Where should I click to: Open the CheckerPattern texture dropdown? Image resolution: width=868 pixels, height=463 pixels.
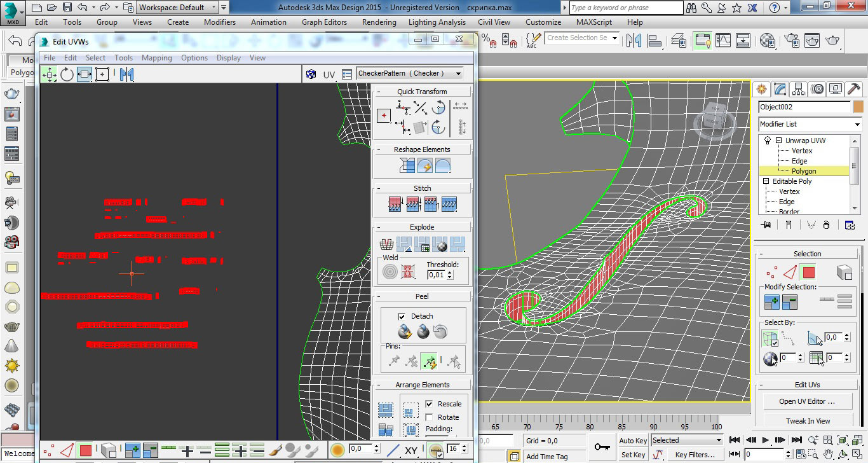(x=456, y=74)
